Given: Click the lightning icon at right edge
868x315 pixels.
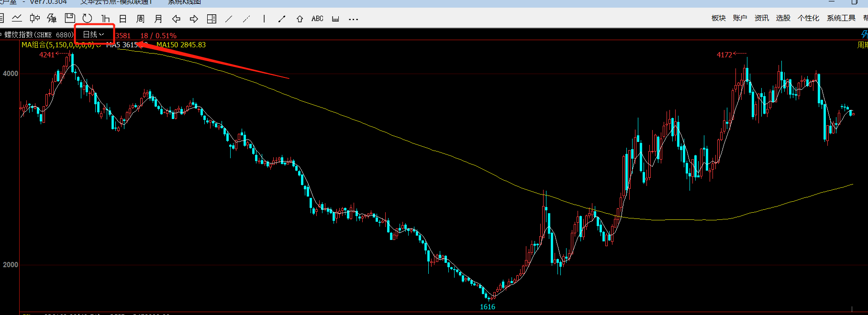Looking at the screenshot, I should click(864, 34).
